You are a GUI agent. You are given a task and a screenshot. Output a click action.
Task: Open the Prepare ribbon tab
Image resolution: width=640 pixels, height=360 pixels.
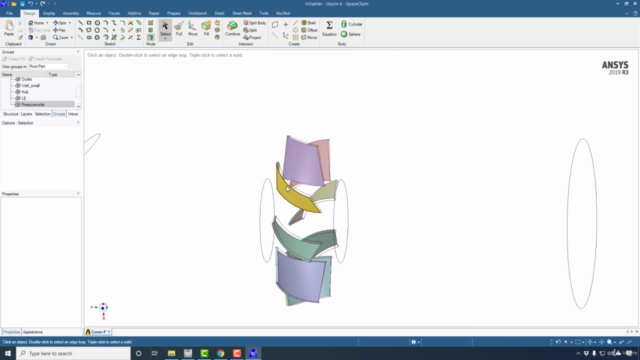point(173,13)
